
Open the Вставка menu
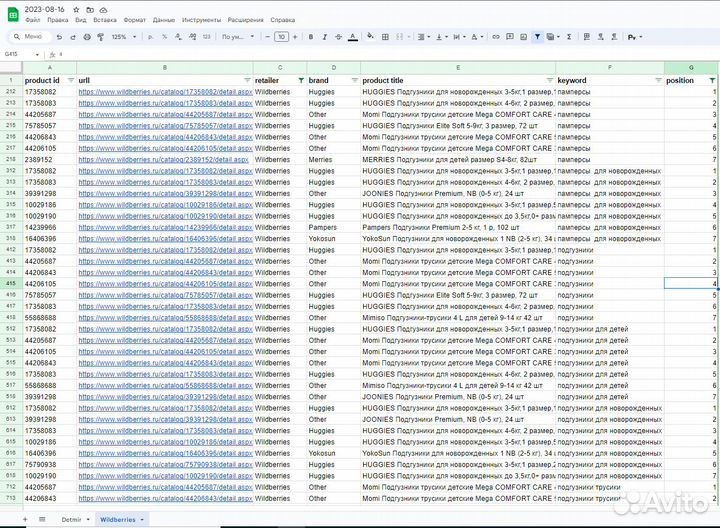click(104, 19)
